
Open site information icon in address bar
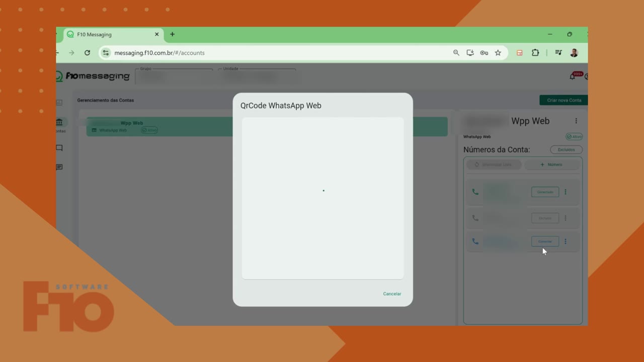(x=105, y=53)
